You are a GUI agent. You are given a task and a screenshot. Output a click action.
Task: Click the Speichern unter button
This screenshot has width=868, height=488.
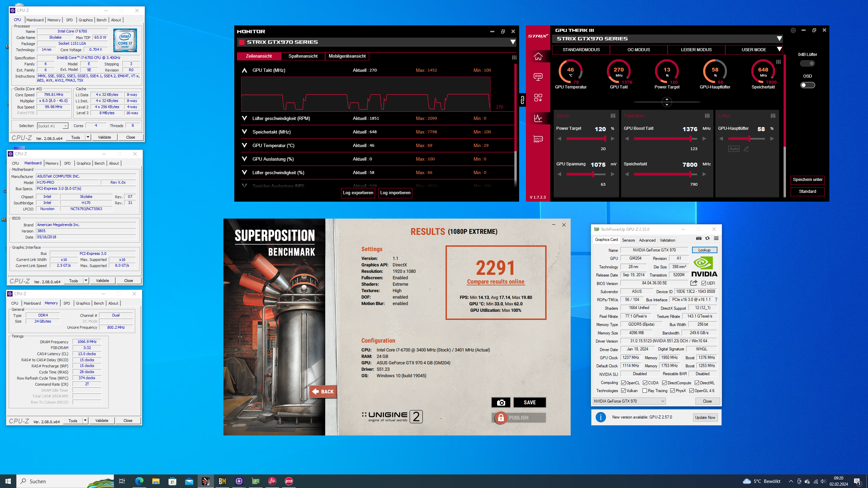pyautogui.click(x=807, y=180)
